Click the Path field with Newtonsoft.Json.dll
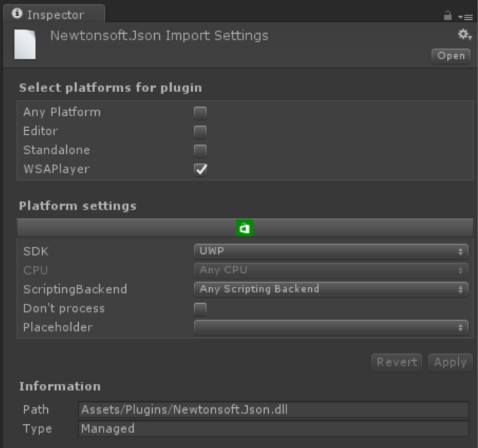 (x=273, y=409)
